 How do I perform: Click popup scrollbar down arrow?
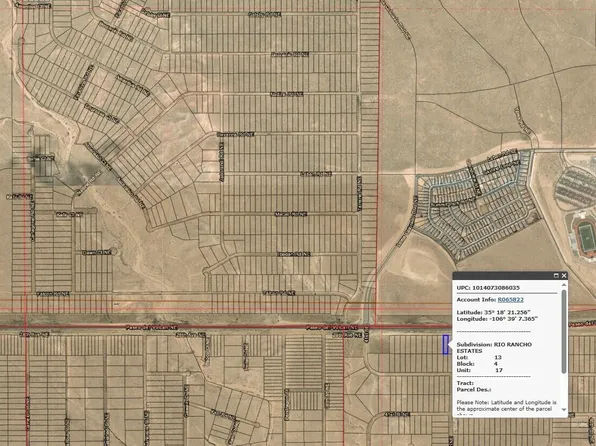[564, 409]
